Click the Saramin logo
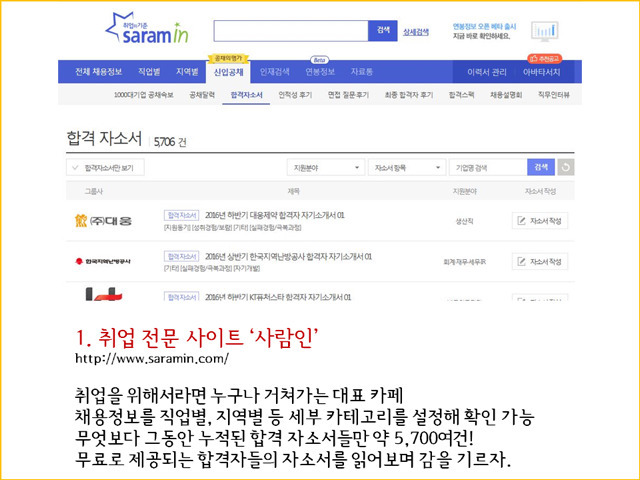This screenshot has width=640, height=480. click(147, 29)
